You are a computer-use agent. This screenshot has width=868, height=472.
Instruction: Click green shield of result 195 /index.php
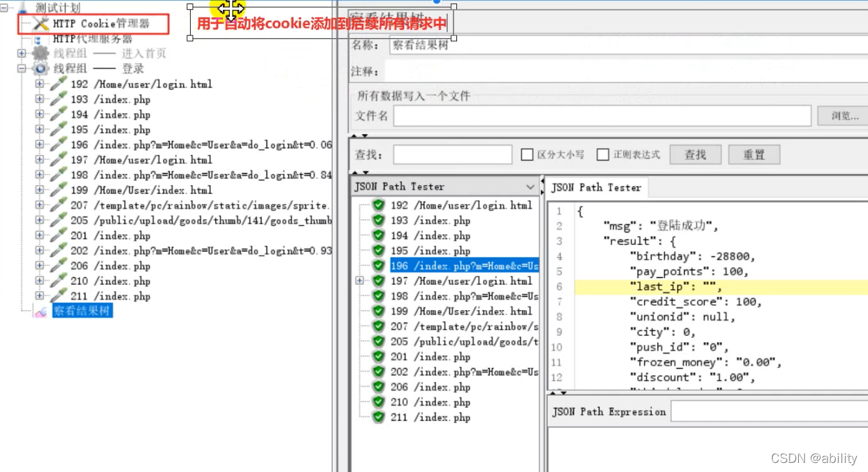click(379, 251)
